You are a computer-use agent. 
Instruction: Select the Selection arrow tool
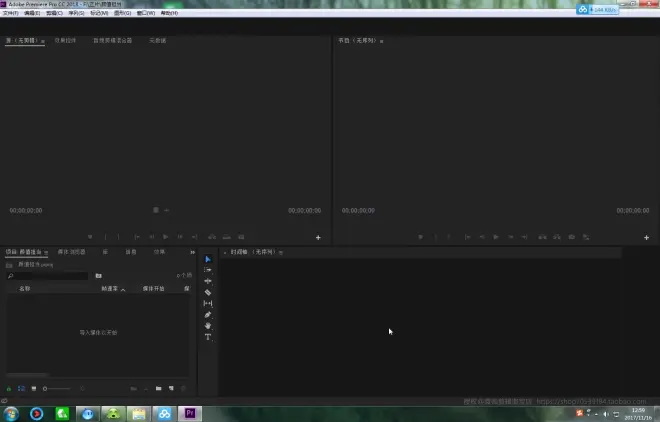coord(208,259)
